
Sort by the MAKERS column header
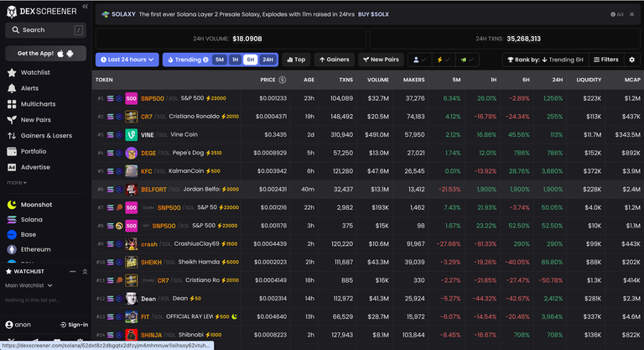[x=413, y=80]
